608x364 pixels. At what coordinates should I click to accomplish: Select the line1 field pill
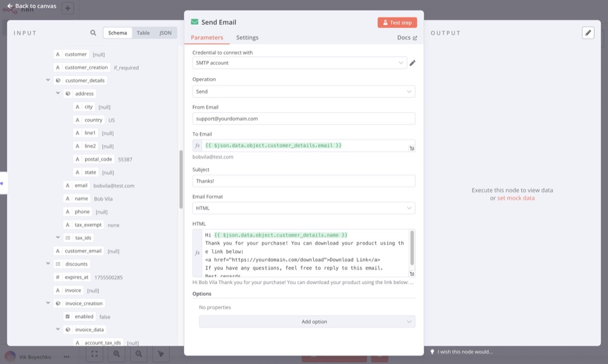86,133
